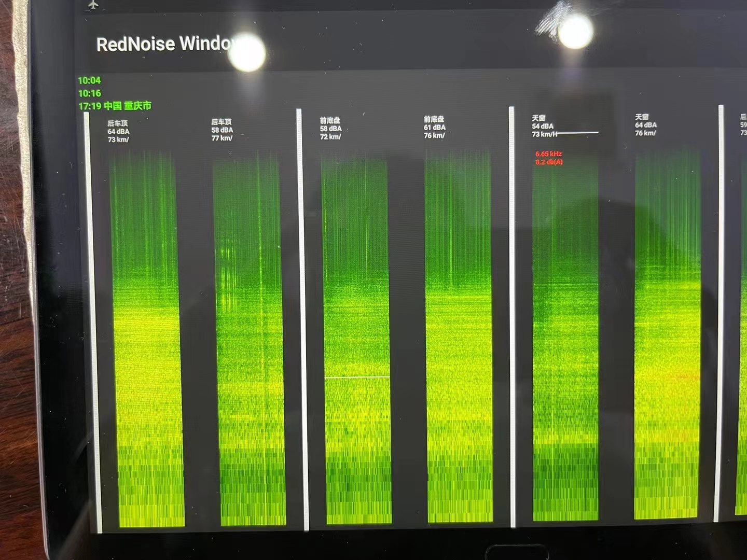
Task: Open the 后车顶 58 dBA spectrogram
Action: click(249, 339)
